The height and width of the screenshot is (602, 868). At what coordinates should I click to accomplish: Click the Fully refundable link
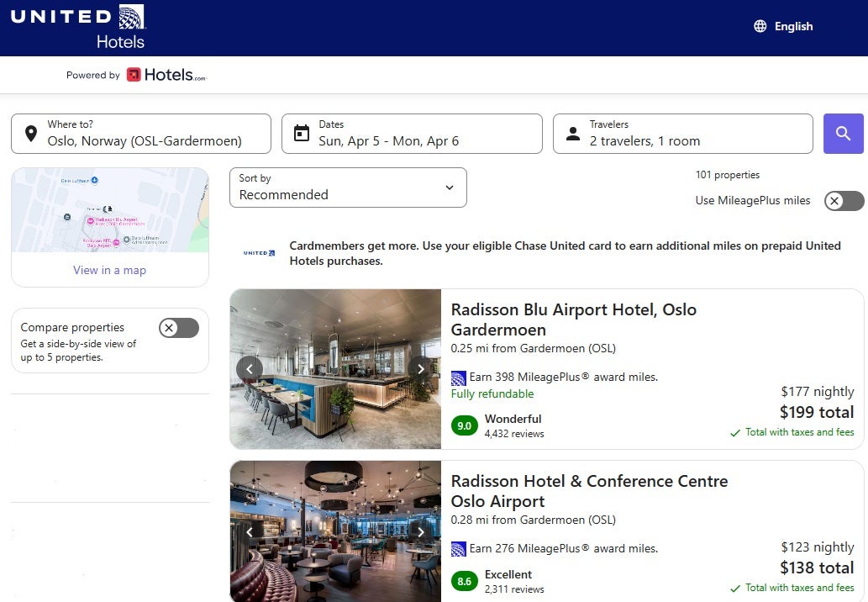(x=492, y=393)
